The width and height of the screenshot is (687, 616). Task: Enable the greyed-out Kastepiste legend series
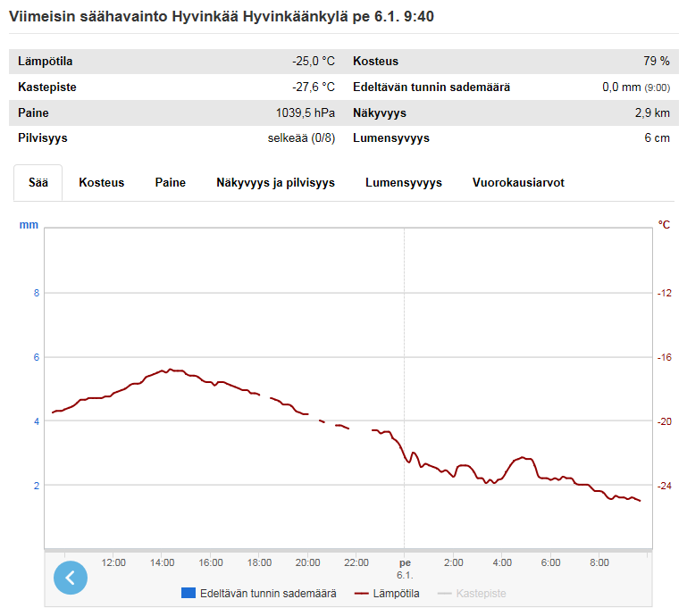point(472,593)
